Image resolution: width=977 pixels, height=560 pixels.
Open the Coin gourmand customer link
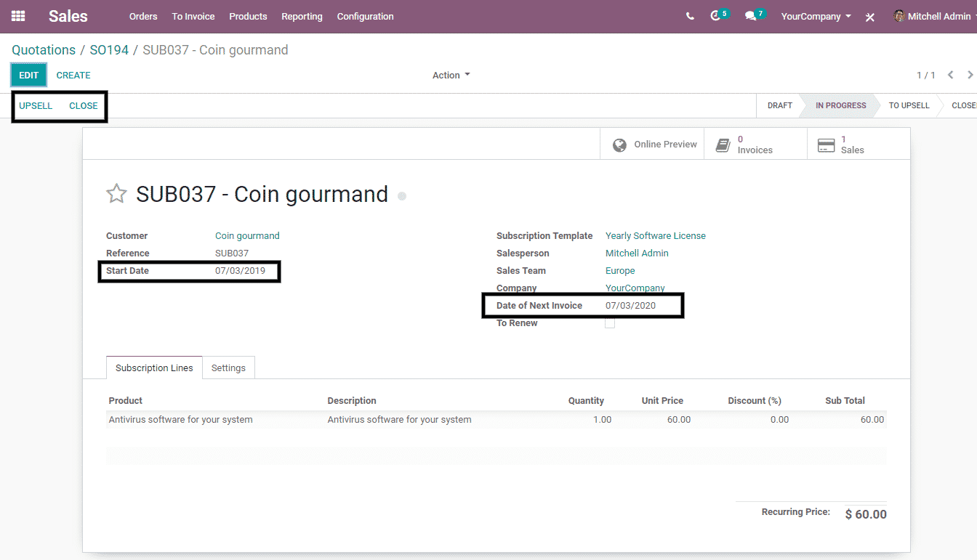pos(247,236)
